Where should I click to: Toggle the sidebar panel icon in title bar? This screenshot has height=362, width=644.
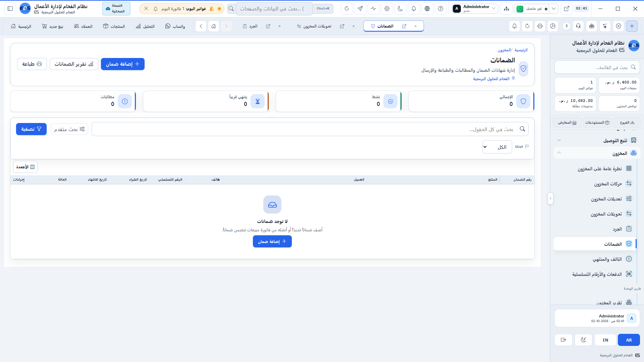point(10,9)
